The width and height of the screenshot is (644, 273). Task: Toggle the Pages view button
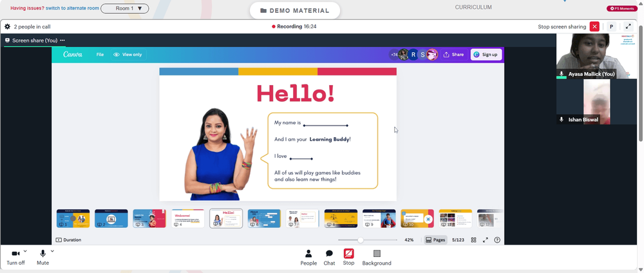pyautogui.click(x=435, y=240)
